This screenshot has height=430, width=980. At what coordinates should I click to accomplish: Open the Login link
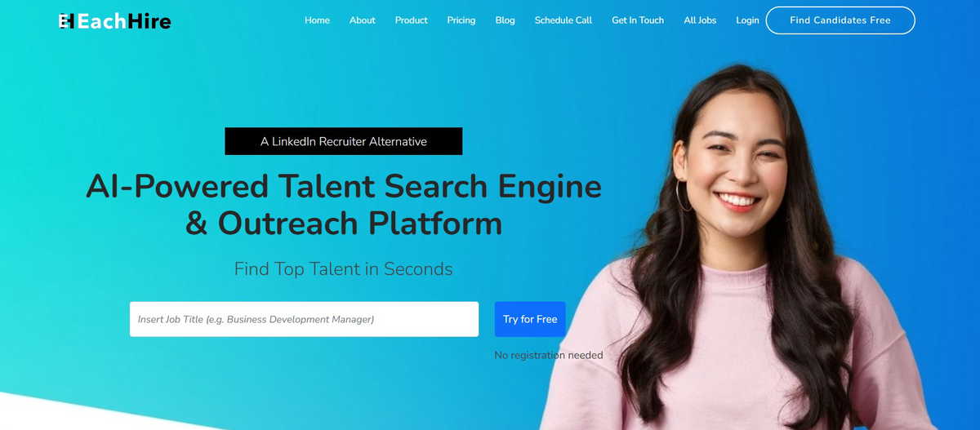(x=747, y=20)
